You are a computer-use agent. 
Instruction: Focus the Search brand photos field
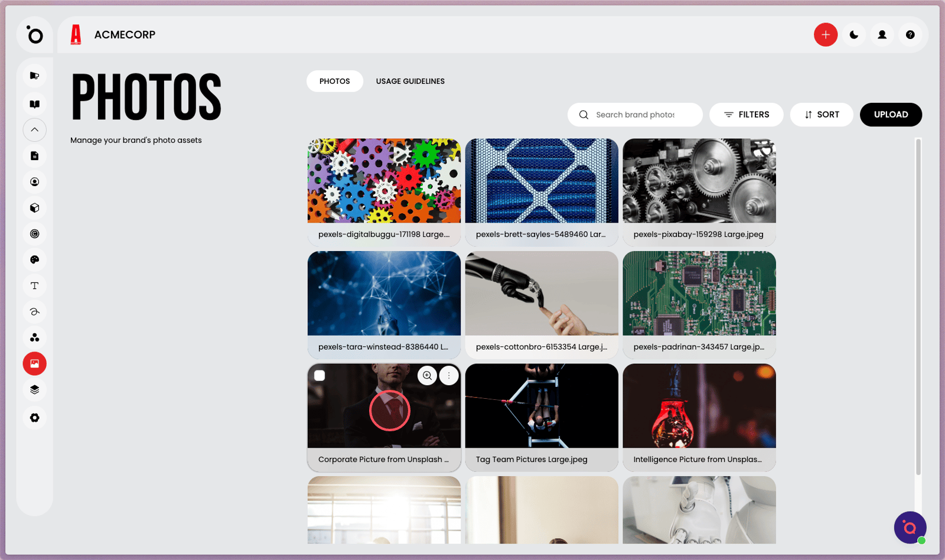point(635,115)
